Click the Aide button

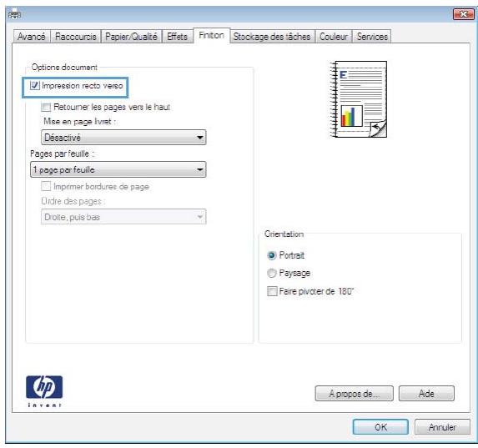click(426, 394)
